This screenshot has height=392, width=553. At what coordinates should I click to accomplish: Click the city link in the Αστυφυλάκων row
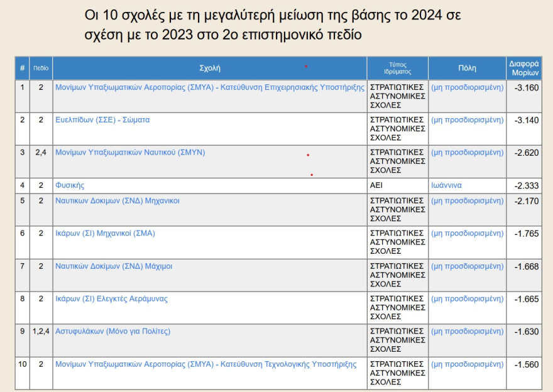coord(467,331)
